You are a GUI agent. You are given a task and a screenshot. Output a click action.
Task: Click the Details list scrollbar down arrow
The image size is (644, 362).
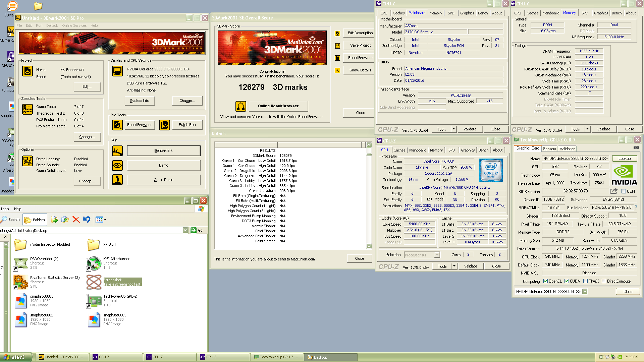pyautogui.click(x=369, y=246)
